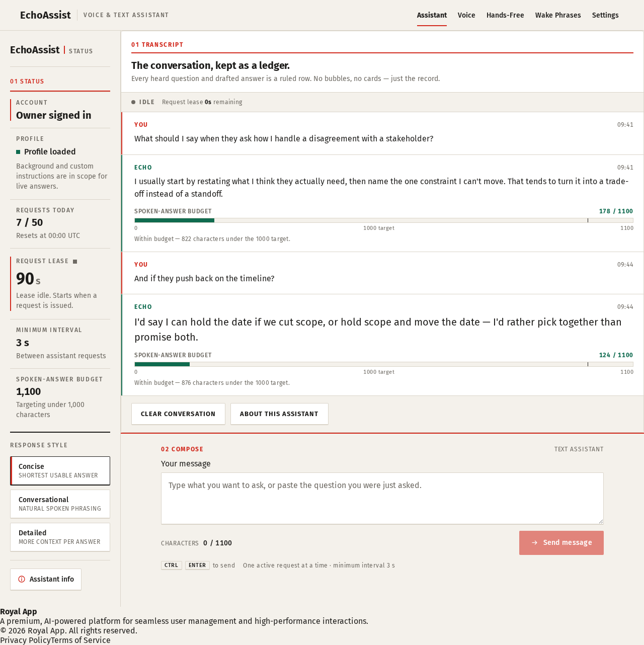
Task: Open the Wake Phrases tab
Action: 558,15
